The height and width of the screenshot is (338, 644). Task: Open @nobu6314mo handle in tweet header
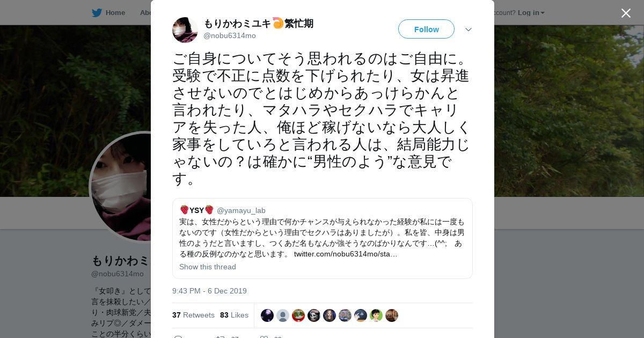click(230, 35)
